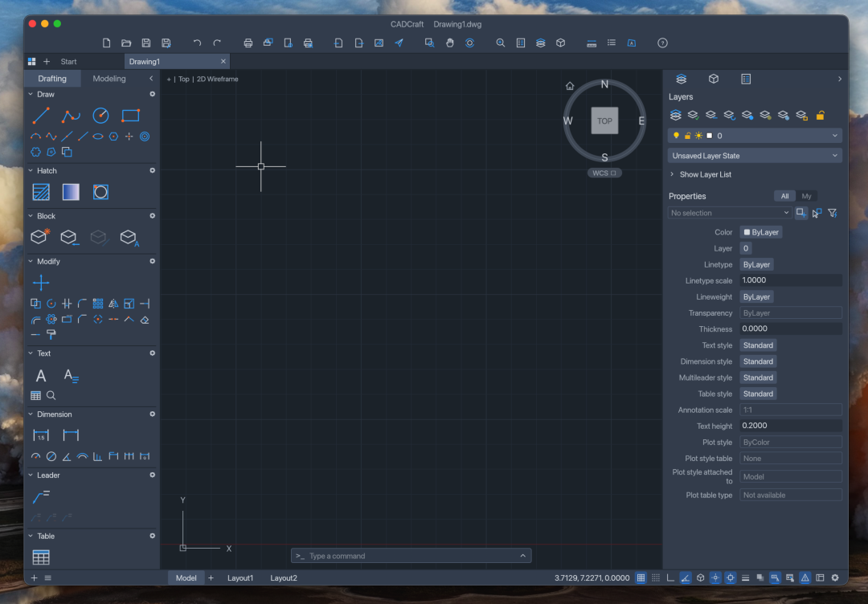Click the Save toolbar icon
Screen dimensions: 868x604
coord(146,43)
